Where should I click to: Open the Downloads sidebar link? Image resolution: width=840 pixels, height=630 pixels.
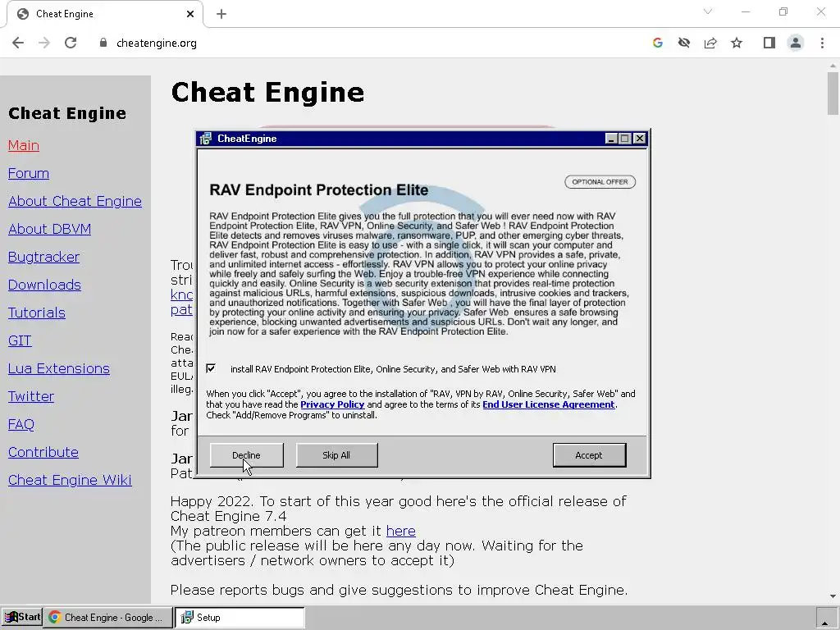click(44, 285)
